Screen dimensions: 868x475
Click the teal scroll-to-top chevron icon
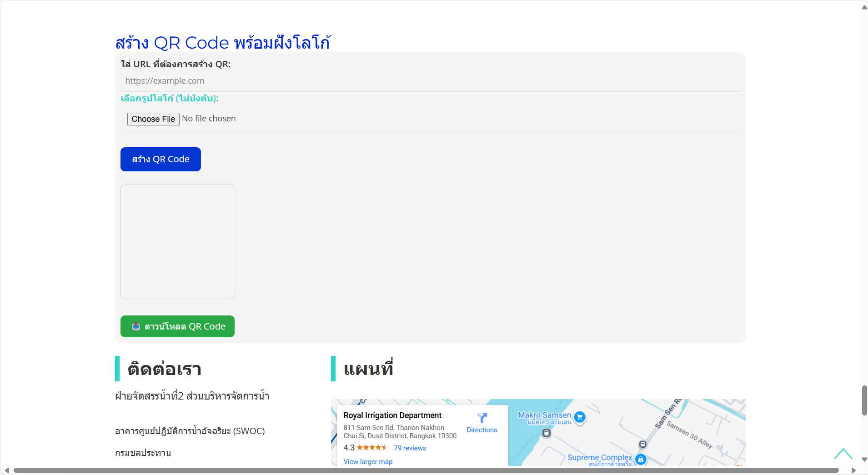point(843,454)
